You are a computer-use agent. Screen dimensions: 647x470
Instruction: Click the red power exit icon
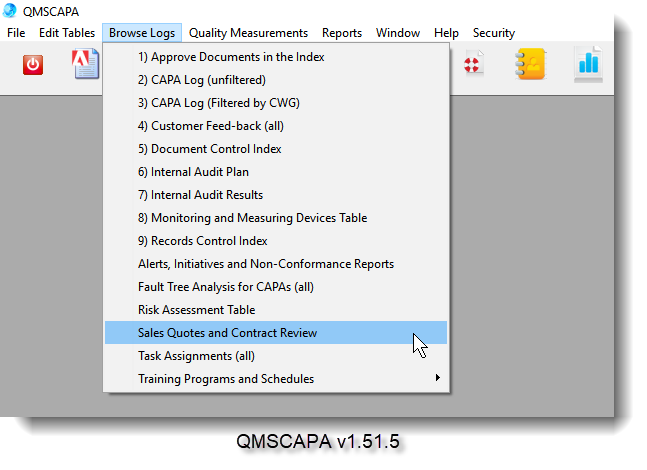34,66
